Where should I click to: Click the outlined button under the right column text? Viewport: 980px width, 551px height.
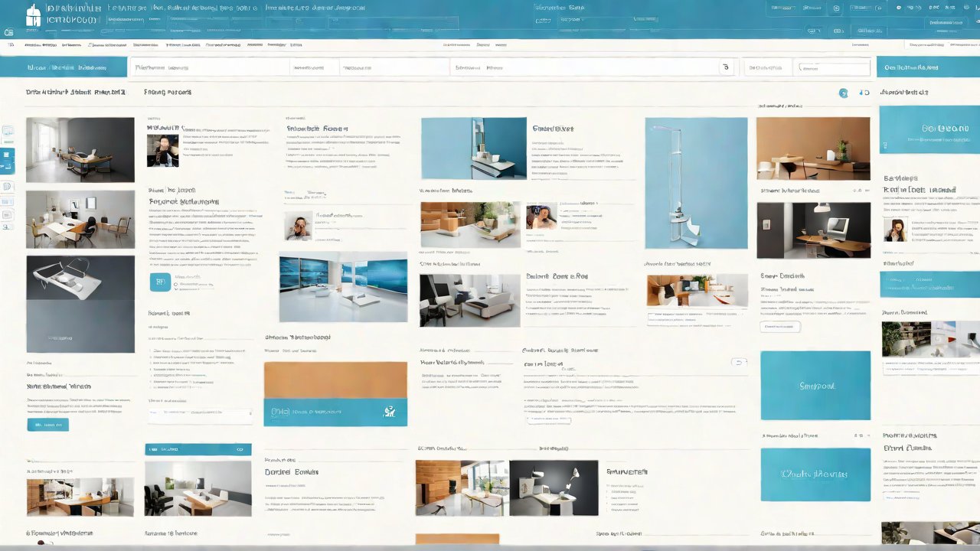pyautogui.click(x=780, y=327)
